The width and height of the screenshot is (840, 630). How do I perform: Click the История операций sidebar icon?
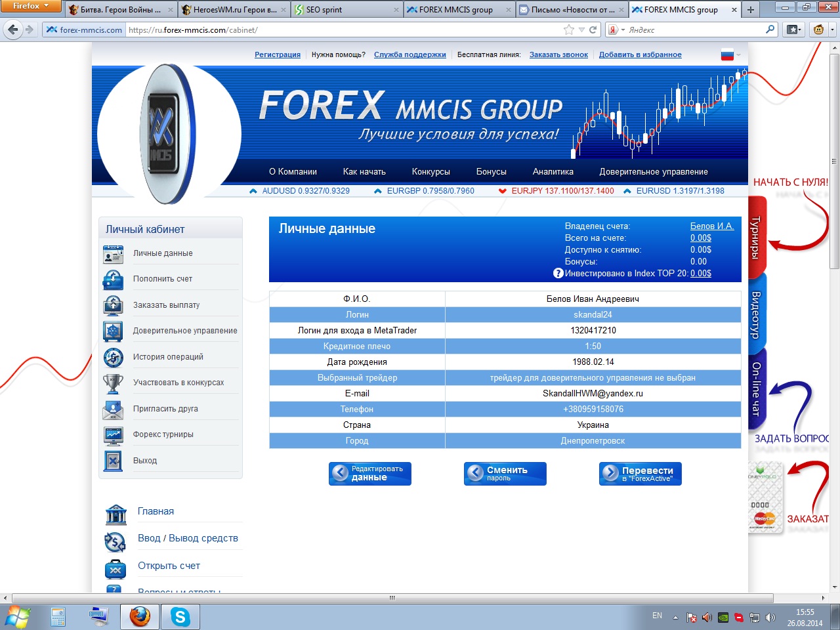tap(113, 358)
